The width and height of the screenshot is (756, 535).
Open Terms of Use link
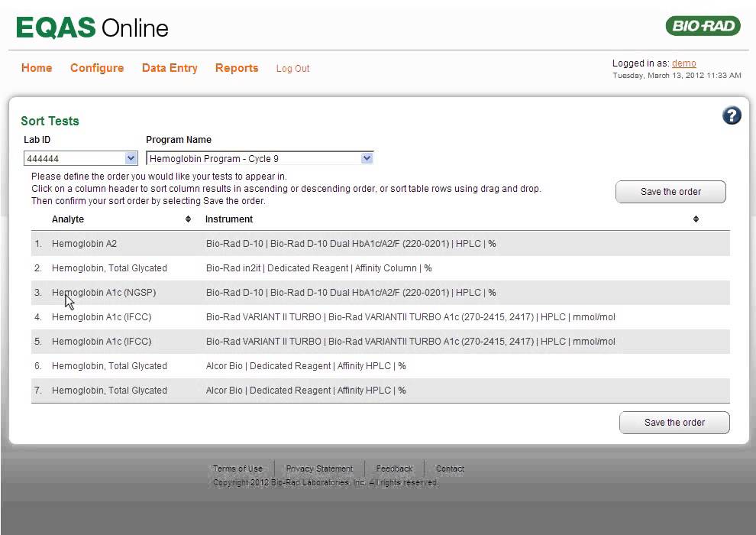237,469
